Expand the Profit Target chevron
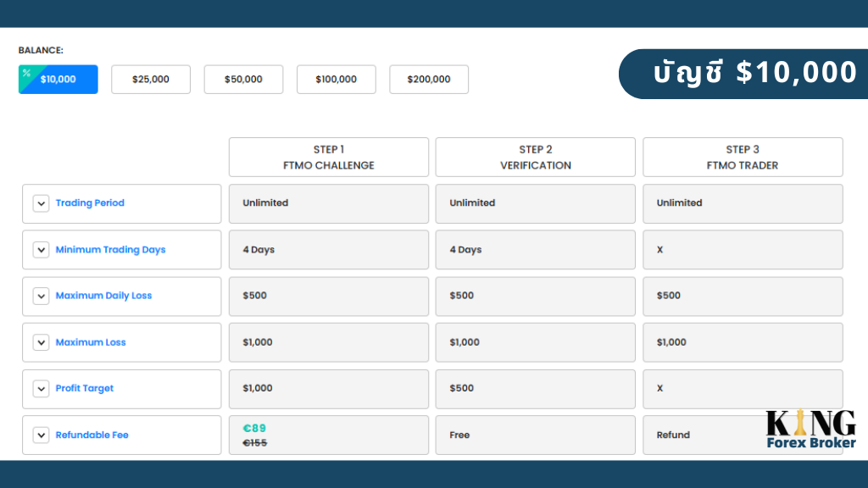The image size is (868, 488). coord(41,388)
